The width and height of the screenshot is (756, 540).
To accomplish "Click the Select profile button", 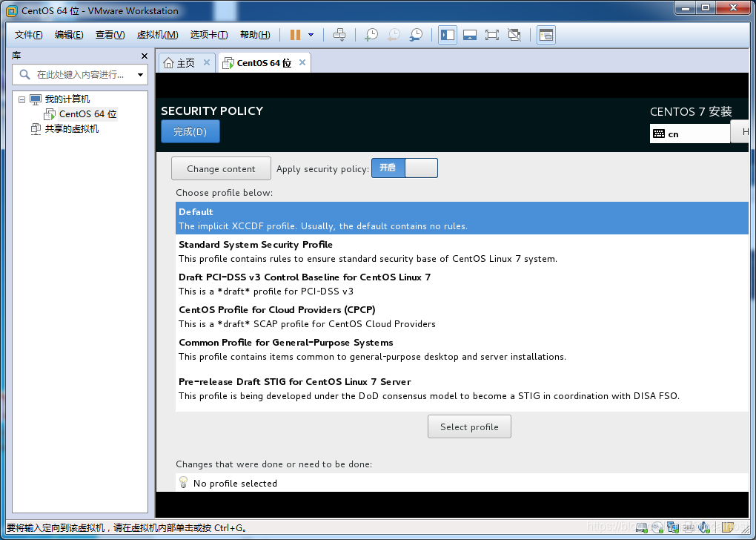I will pos(469,427).
